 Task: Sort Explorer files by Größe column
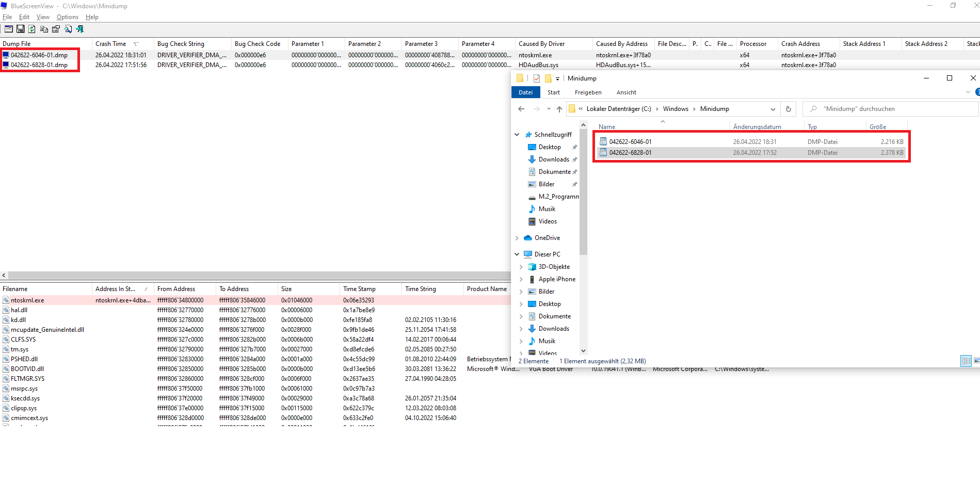878,127
